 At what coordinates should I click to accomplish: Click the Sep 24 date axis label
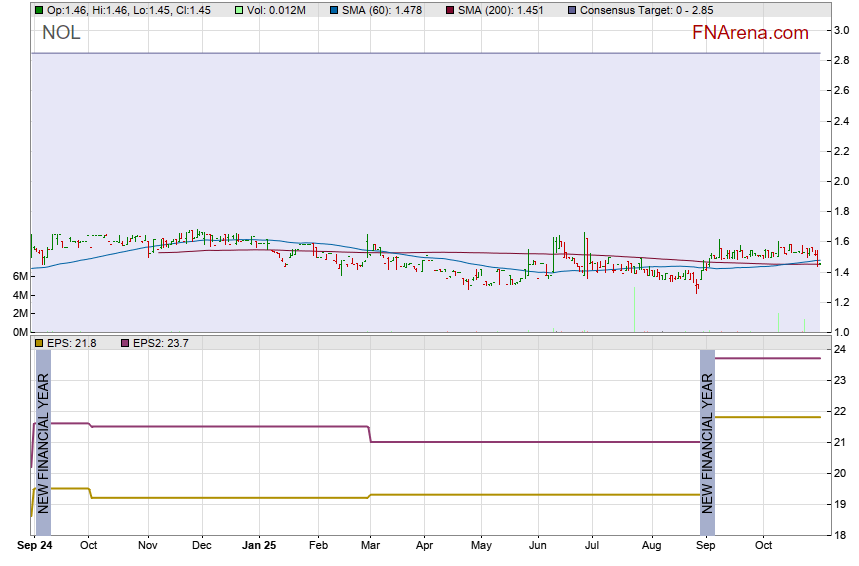coord(34,547)
